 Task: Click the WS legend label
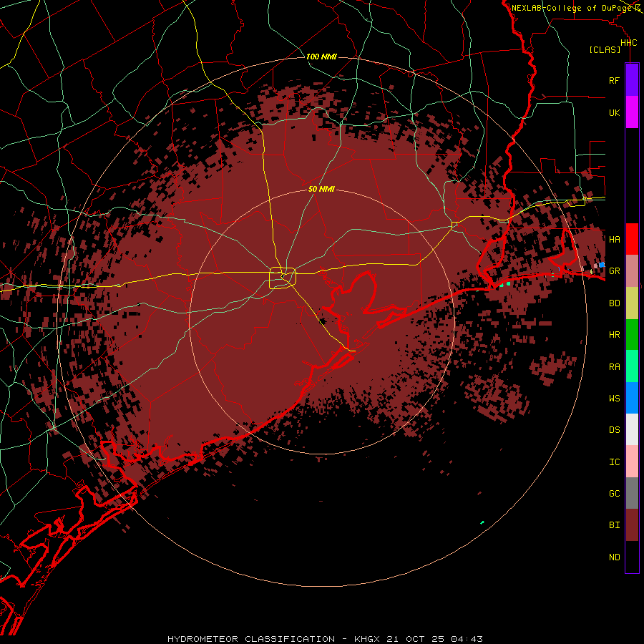tap(614, 398)
